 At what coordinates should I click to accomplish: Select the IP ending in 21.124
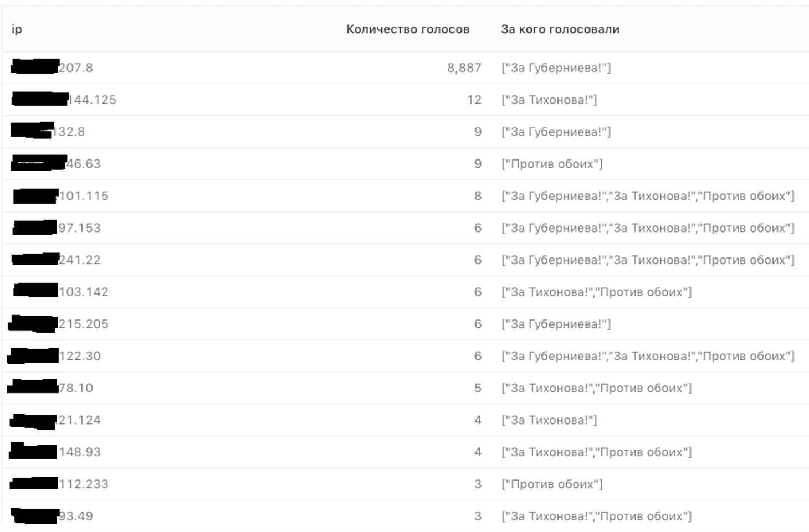(55, 420)
